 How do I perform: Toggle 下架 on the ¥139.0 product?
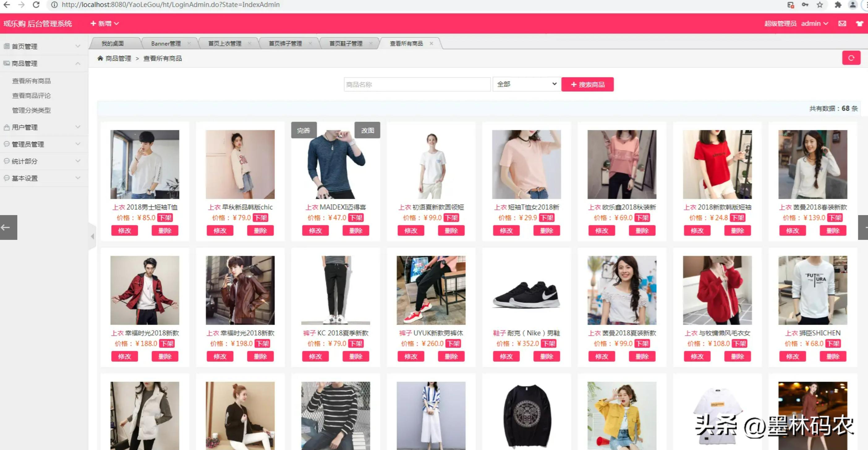[x=835, y=218]
